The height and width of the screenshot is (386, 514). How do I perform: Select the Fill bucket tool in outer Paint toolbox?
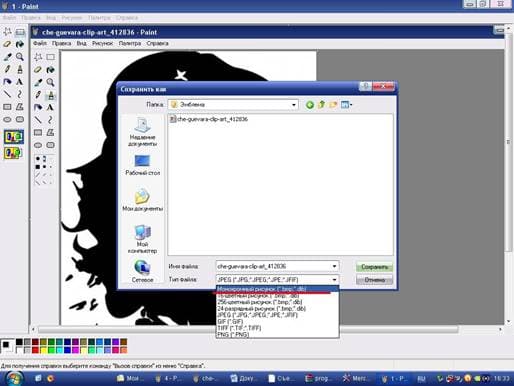[x=20, y=44]
